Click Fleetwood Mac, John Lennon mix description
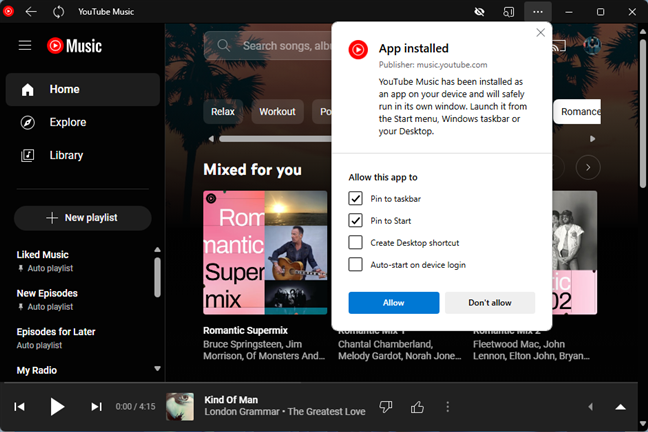Screen dimensions: 648x432 click(x=531, y=350)
